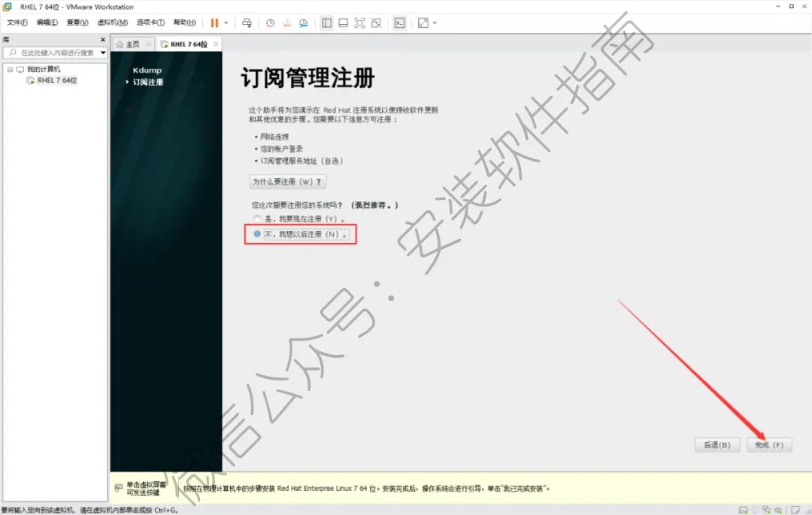Select the 不，我想以后注册 (N) radio button
The width and height of the screenshot is (812, 515).
point(257,235)
